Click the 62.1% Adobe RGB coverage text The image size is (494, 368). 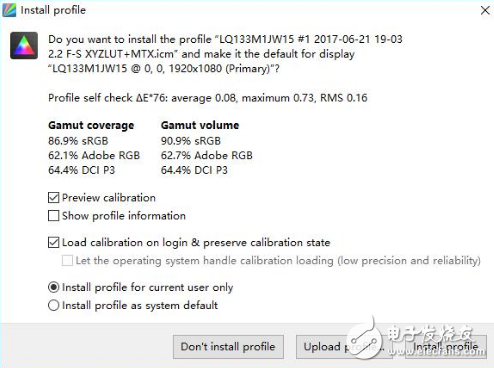pos(94,155)
